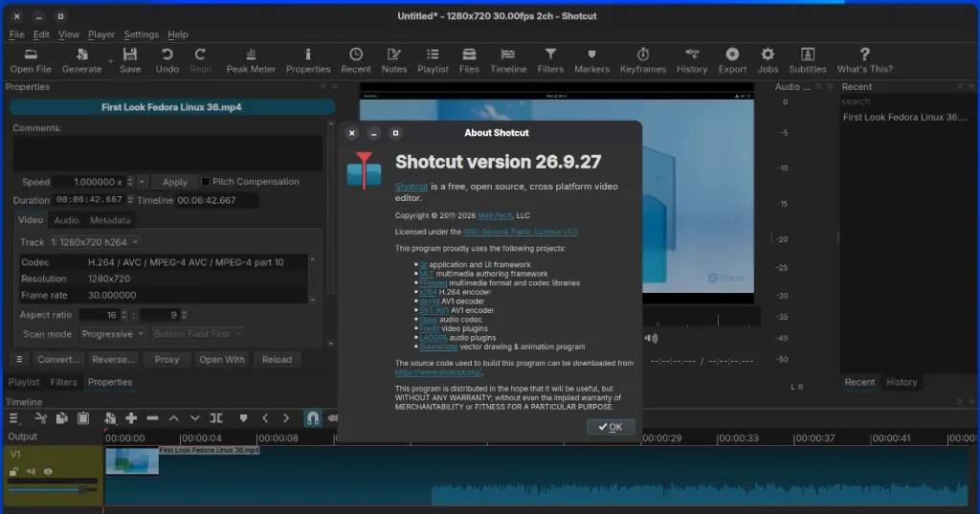Toggle the timeline Scrub While Dragging icon

(x=332, y=418)
